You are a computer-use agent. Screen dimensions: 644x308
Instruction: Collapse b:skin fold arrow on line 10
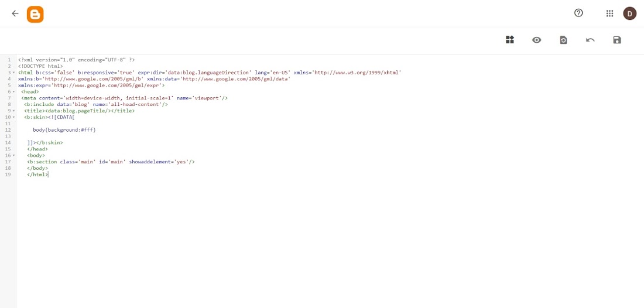14,118
